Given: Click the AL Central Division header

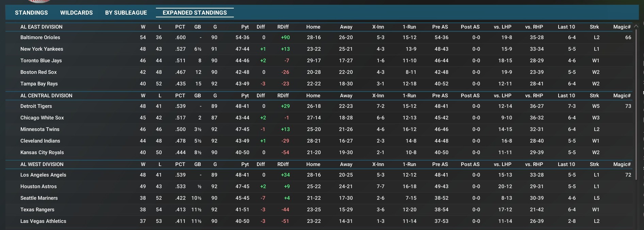Looking at the screenshot, I should tap(46, 96).
